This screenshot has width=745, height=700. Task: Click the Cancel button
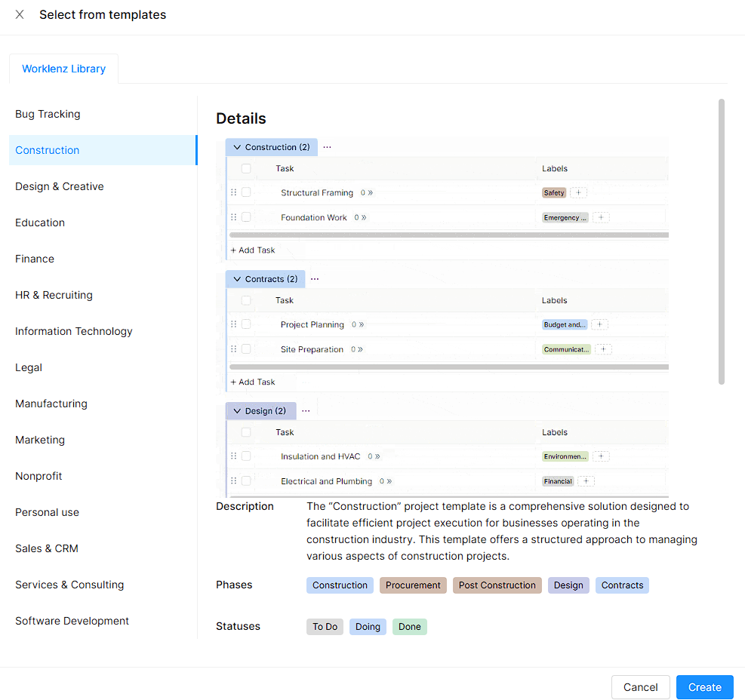pyautogui.click(x=640, y=687)
